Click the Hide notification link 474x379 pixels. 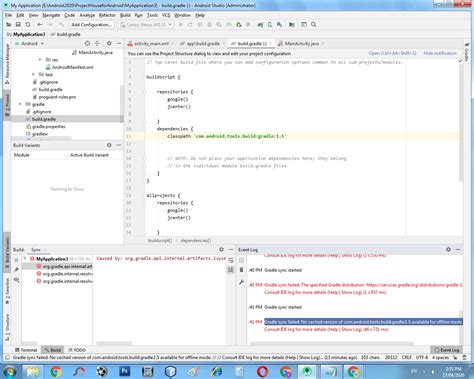[440, 53]
